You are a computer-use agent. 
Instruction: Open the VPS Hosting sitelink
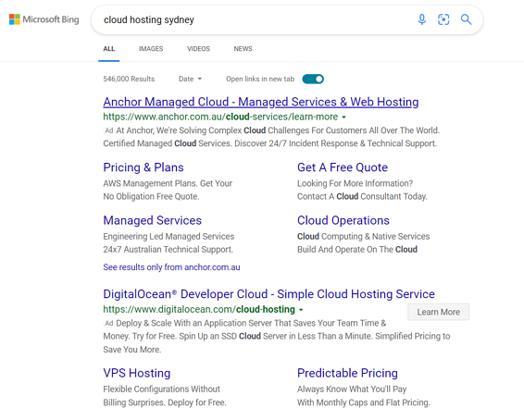tap(137, 373)
